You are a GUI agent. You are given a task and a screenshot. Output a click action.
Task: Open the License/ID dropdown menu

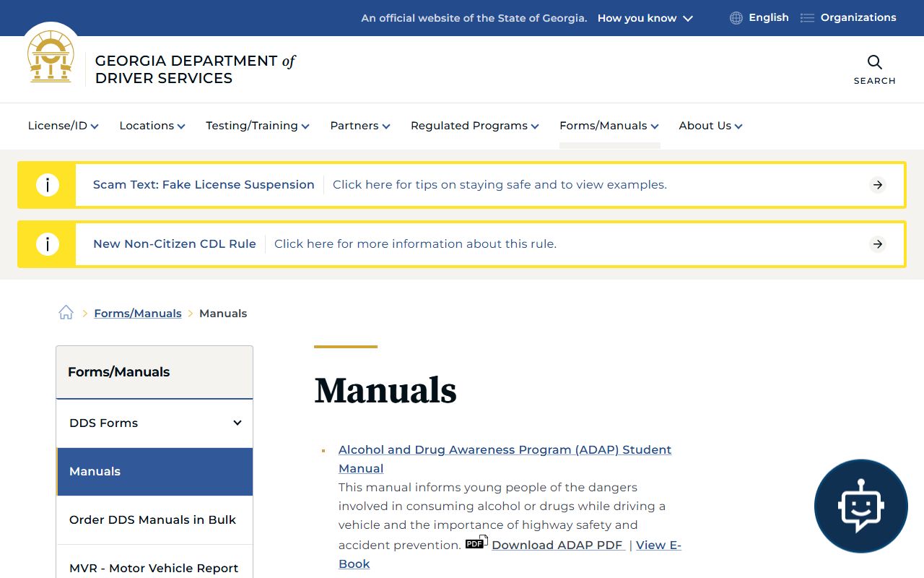(63, 126)
